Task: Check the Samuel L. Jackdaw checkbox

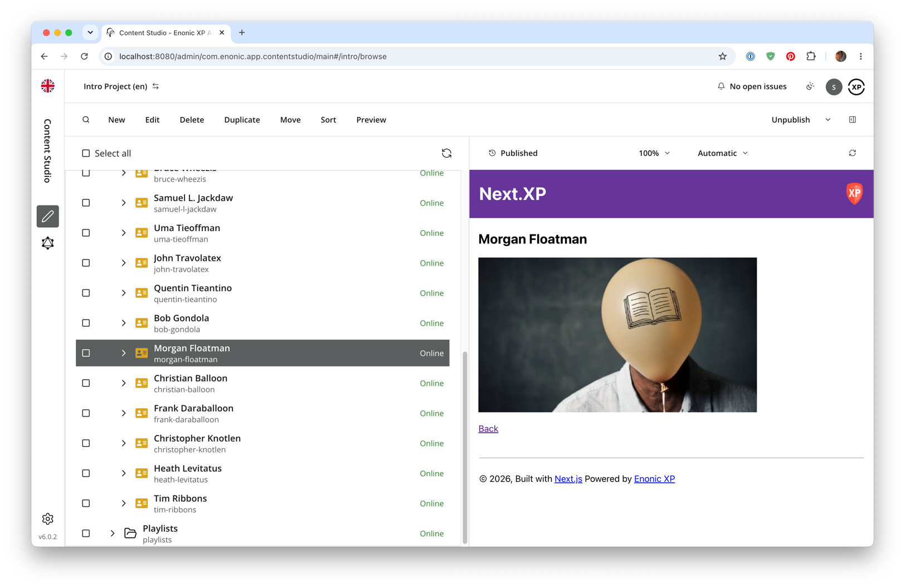Action: coord(86,203)
